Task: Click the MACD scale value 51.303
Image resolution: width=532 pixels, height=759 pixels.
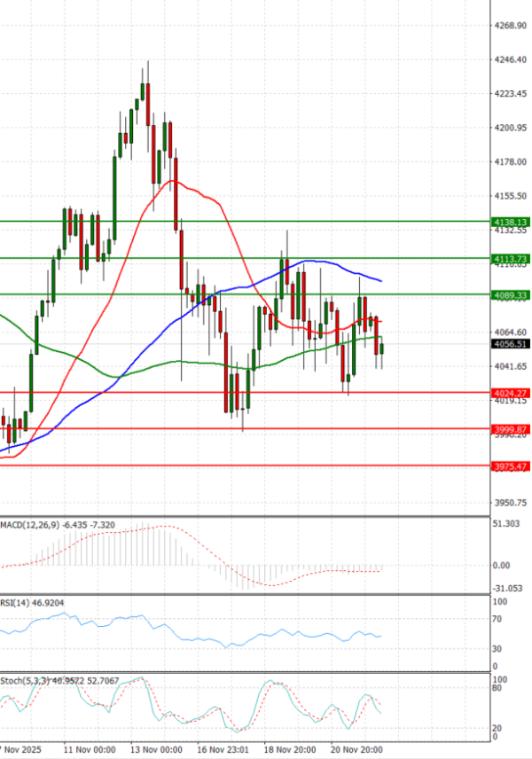Action: click(507, 524)
